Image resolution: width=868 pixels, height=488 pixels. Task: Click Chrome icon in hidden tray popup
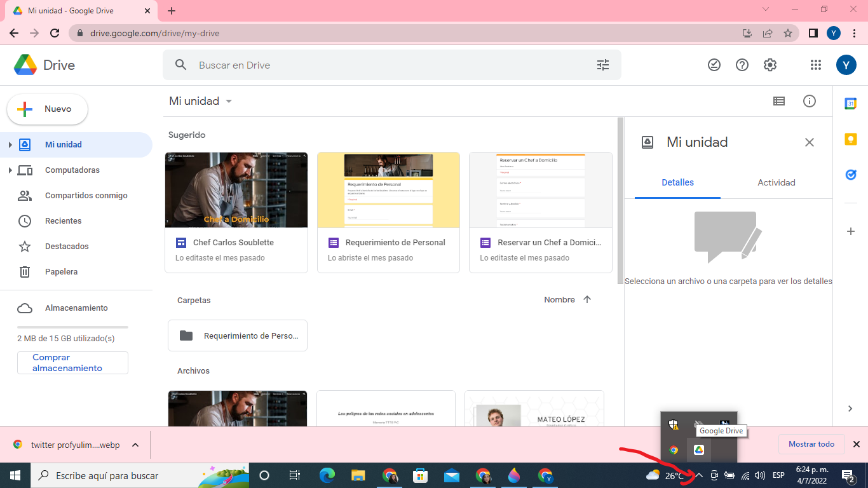coord(674,450)
